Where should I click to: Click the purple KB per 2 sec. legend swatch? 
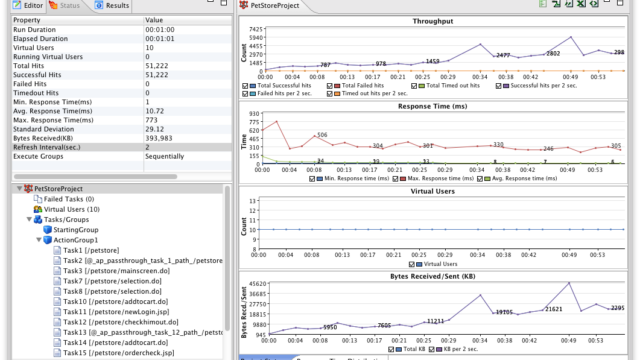pos(439,349)
